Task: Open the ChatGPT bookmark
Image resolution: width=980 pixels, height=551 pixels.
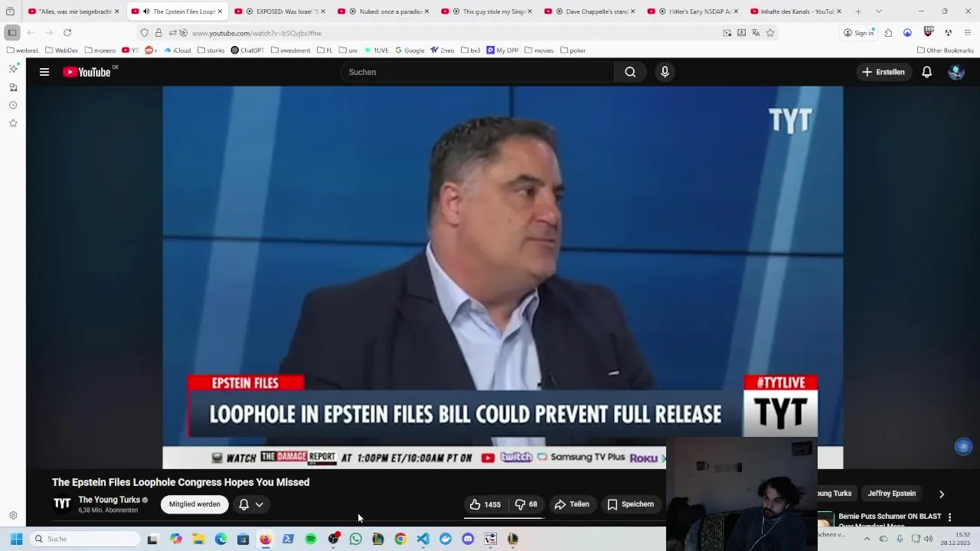Action: click(247, 51)
